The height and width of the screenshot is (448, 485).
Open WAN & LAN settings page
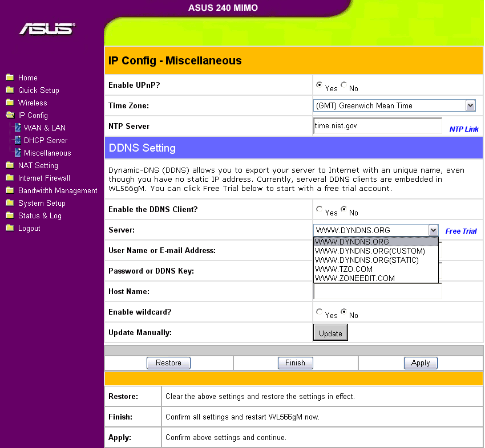45,128
